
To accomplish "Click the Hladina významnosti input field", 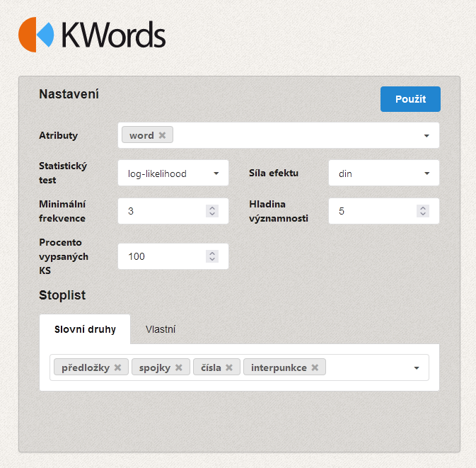I will click(x=384, y=211).
